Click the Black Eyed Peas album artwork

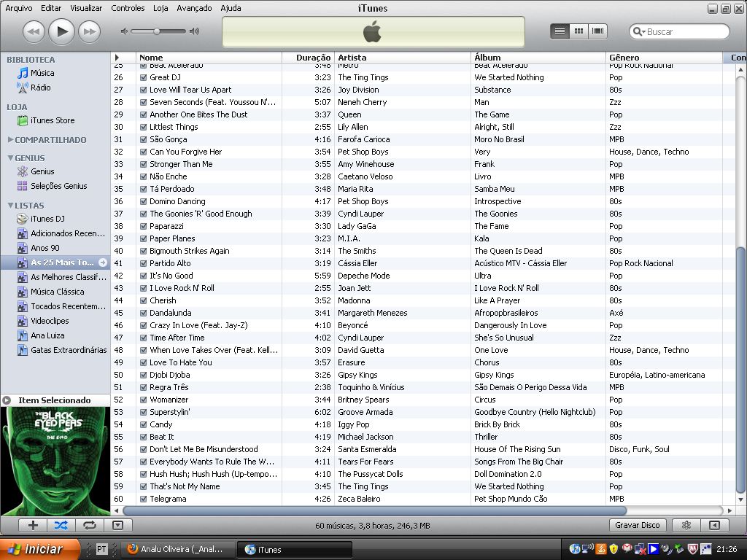(55, 461)
